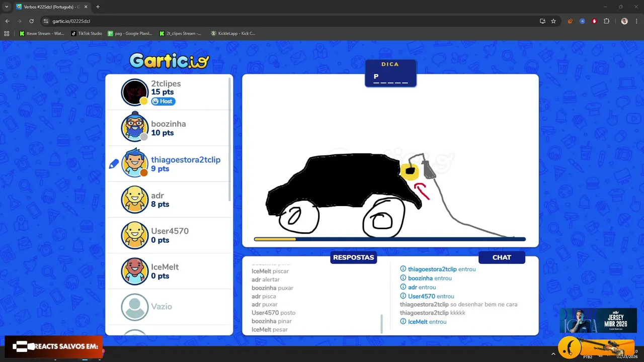Open the 2t_clipes Stream bookmark
This screenshot has height=362, width=644.
click(180, 34)
